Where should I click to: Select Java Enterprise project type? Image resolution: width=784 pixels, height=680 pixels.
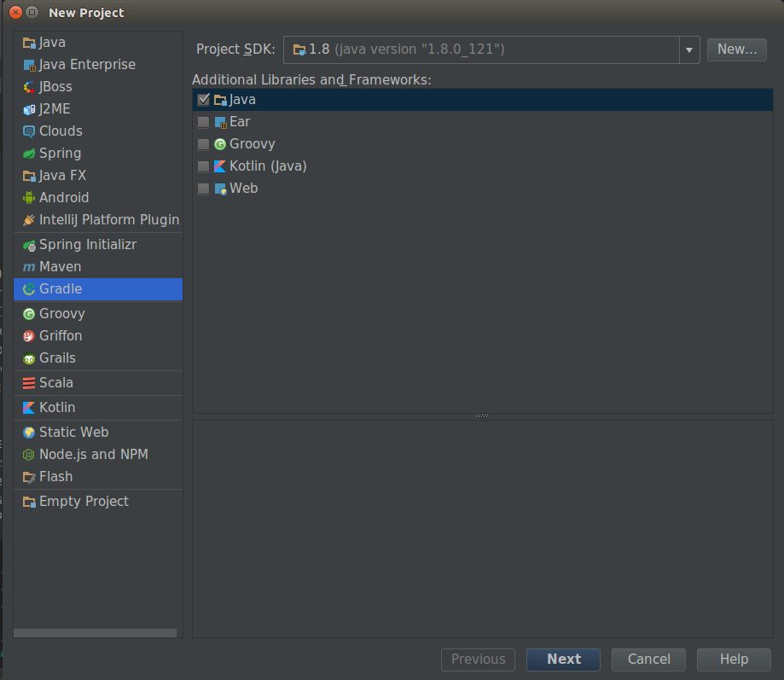[x=87, y=65]
